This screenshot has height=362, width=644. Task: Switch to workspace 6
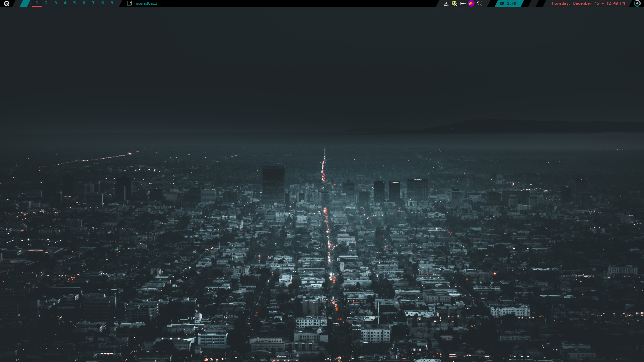coord(84,3)
